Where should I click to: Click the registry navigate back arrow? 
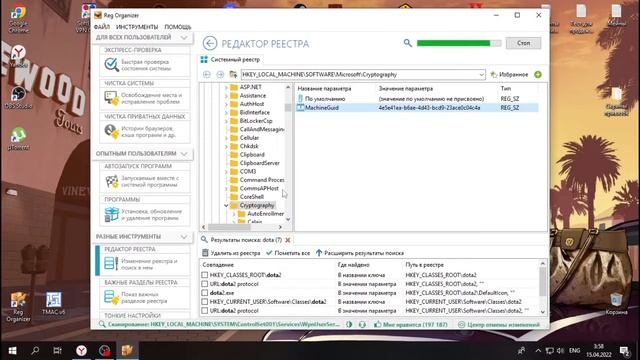click(207, 75)
